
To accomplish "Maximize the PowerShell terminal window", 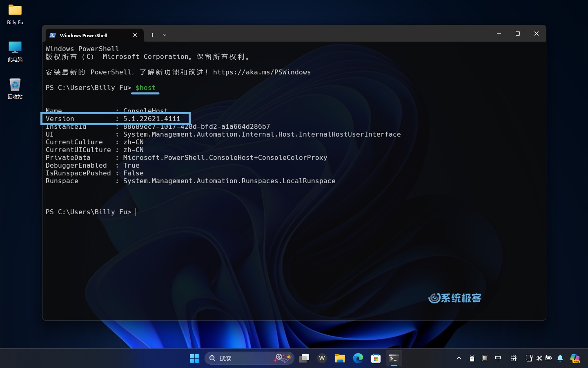I will [518, 34].
